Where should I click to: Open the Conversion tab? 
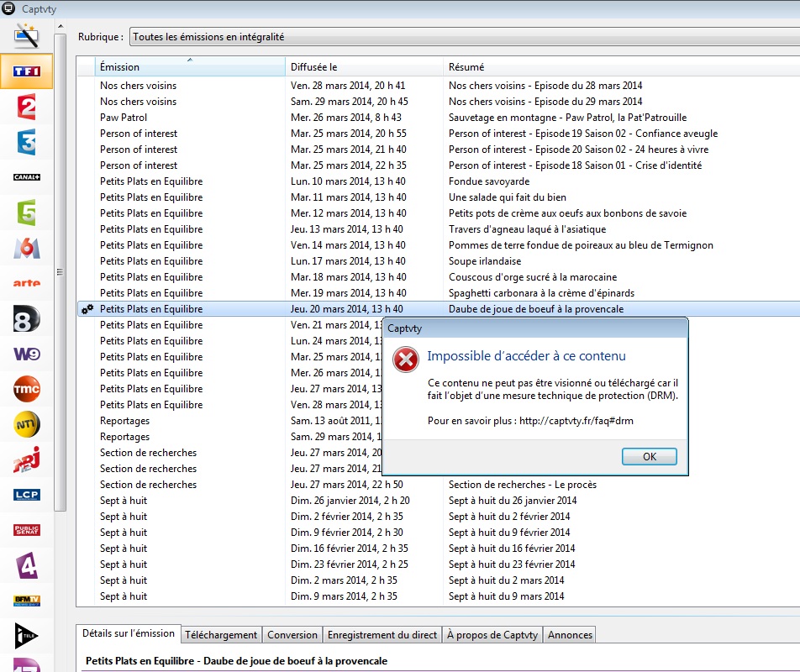click(292, 635)
